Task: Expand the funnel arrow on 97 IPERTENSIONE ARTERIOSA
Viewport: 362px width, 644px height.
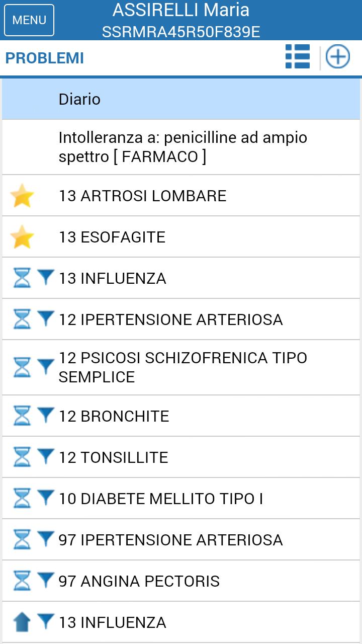Action: click(x=46, y=539)
